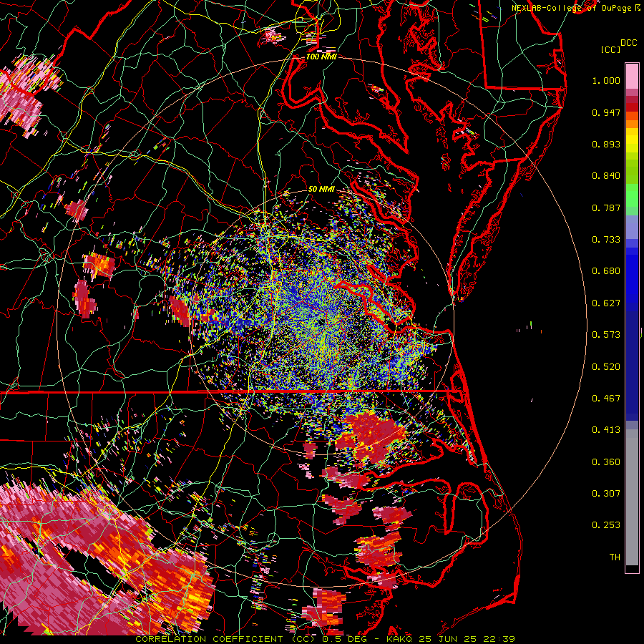Image resolution: width=644 pixels, height=644 pixels.
Task: Click the 22:39 timestamp
Action: coord(499,639)
